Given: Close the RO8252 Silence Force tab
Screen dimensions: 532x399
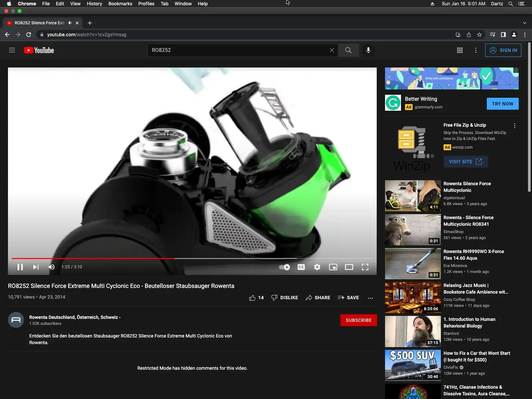Looking at the screenshot, I should pos(77,23).
